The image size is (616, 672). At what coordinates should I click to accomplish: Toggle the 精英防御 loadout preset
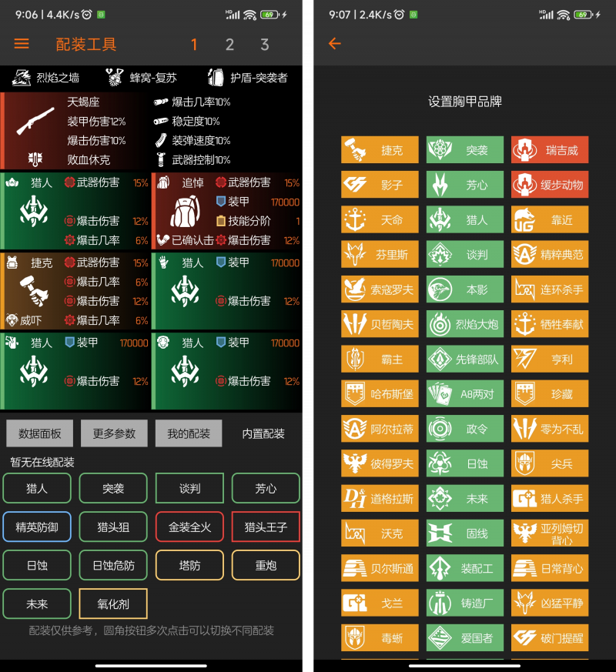click(37, 527)
